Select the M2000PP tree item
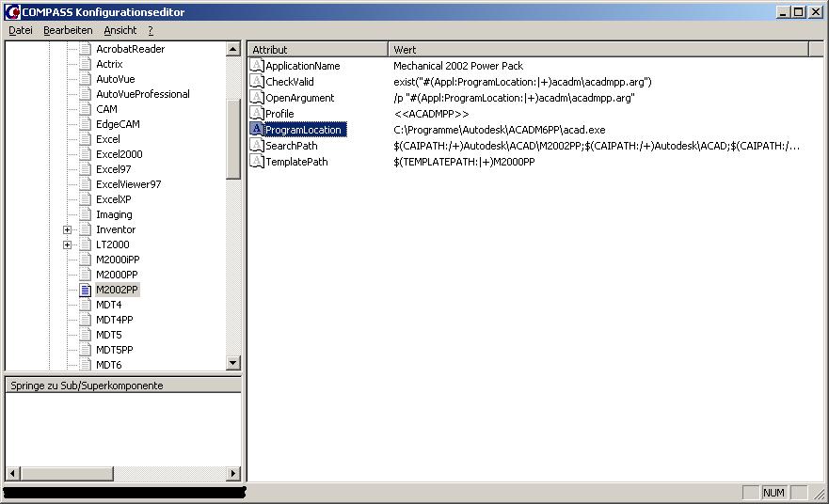Screen dimensions: 829x504 (117, 275)
